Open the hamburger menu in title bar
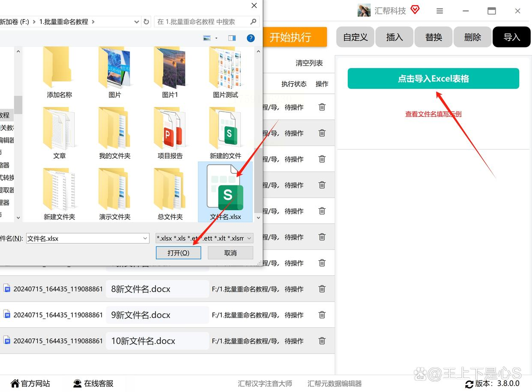The height and width of the screenshot is (392, 532). (440, 11)
